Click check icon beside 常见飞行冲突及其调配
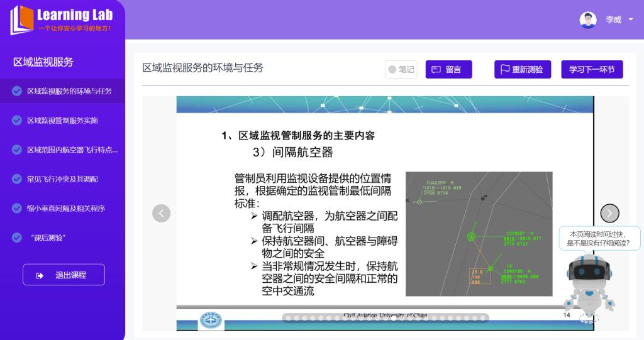Screen dimensions: 644x340 [17, 179]
